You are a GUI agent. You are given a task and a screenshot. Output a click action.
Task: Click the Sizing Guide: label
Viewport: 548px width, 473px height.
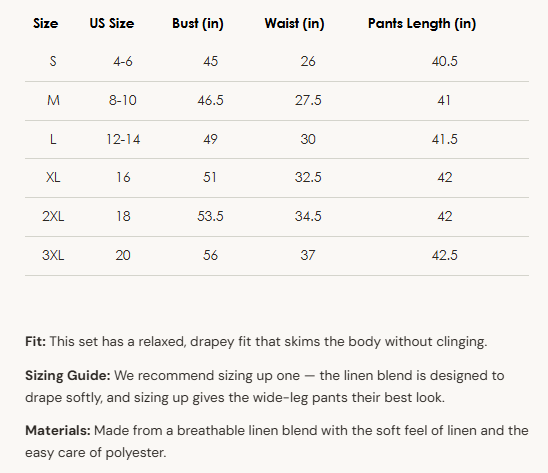pyautogui.click(x=68, y=376)
